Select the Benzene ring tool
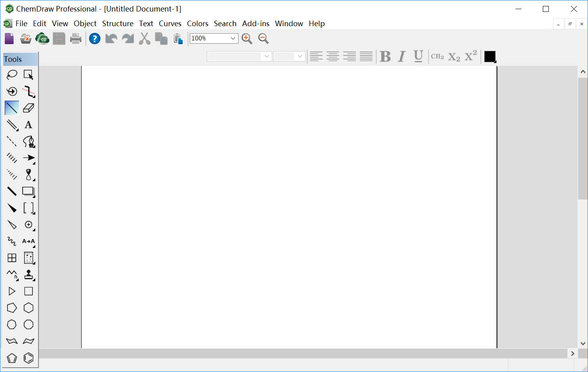 [29, 358]
